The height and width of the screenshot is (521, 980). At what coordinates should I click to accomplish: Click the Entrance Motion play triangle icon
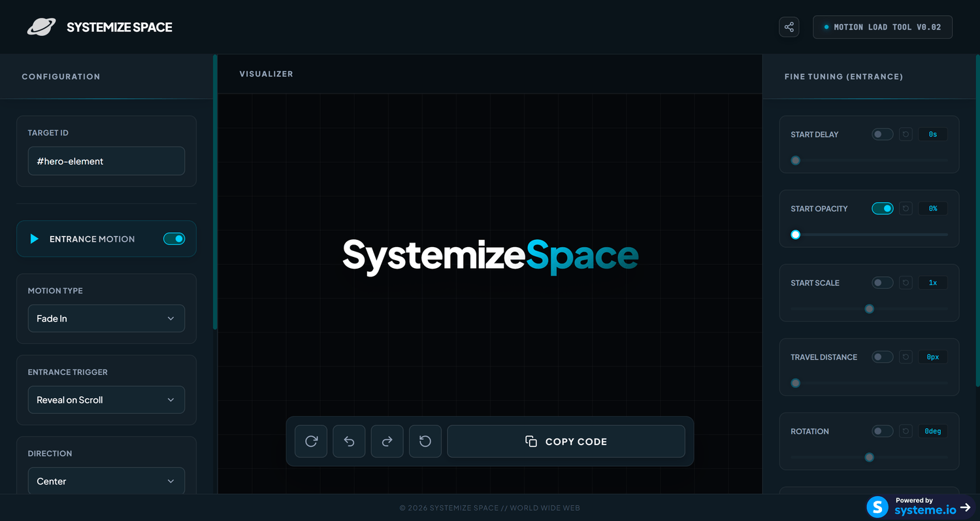click(x=35, y=239)
